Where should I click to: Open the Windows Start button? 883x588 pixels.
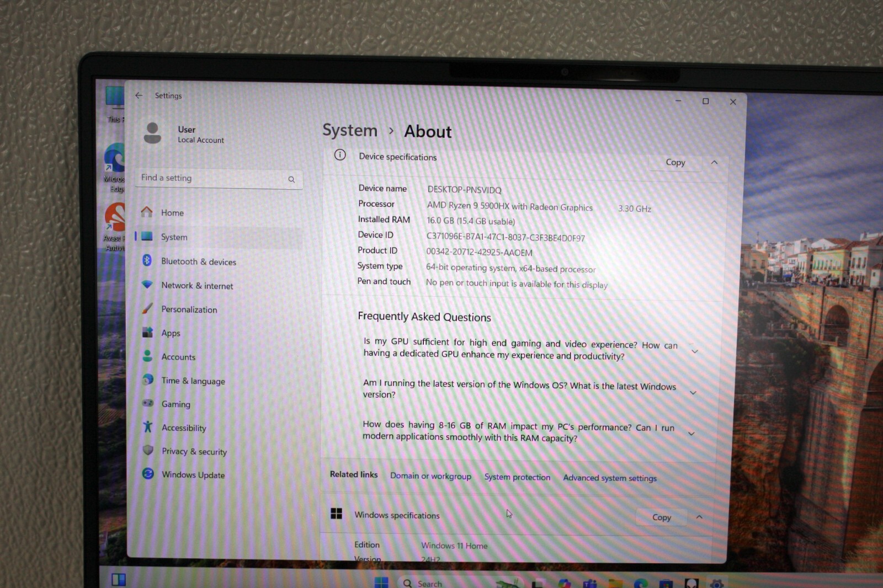coord(381,582)
